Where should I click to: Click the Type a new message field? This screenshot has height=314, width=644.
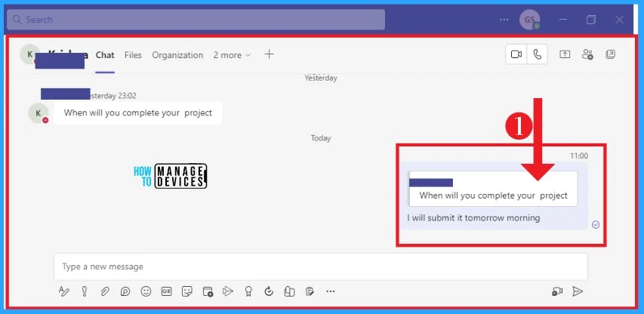point(321,266)
